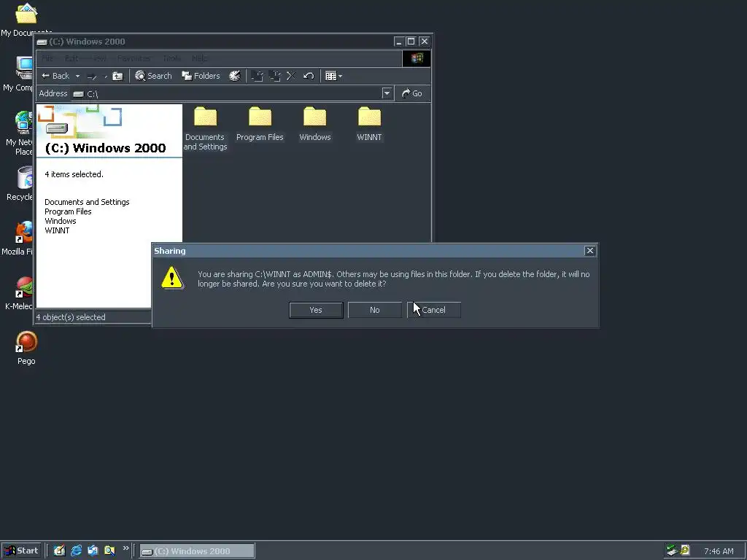Click the Delete X toolbar icon
Viewport: 747px width, 560px height.
tap(291, 76)
